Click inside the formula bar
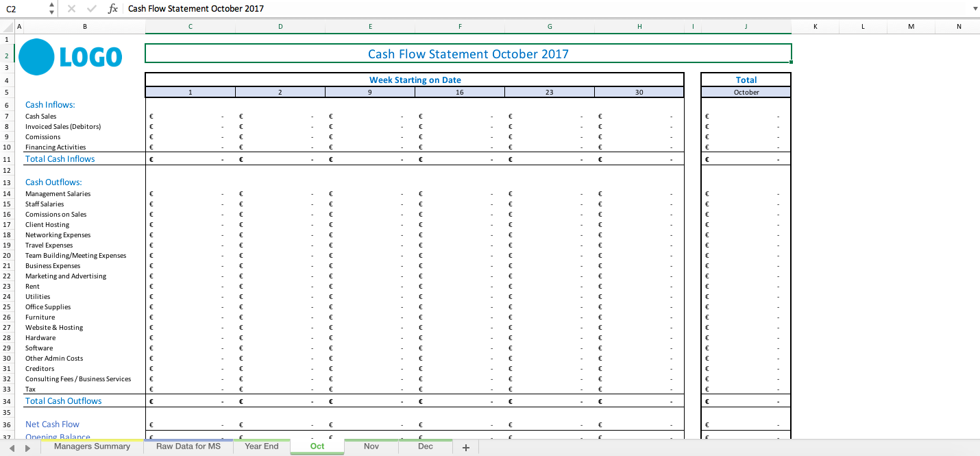 pyautogui.click(x=274, y=8)
